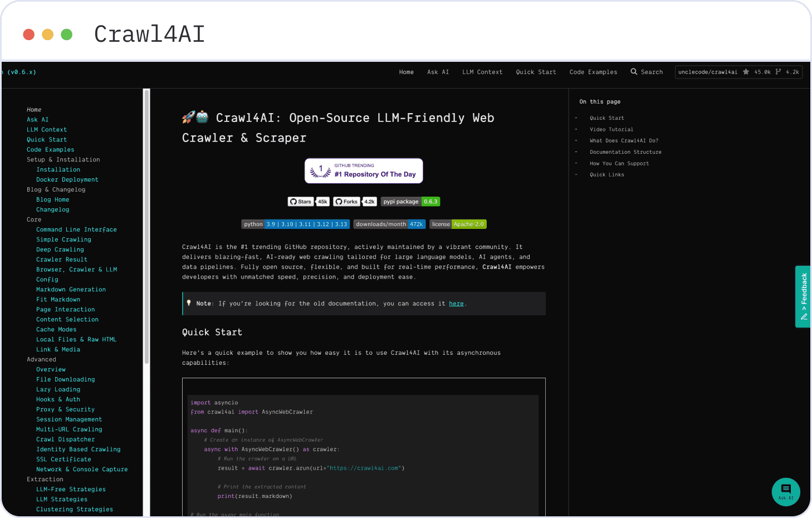Open Link & Media page
This screenshot has height=518, width=812.
[x=58, y=350]
